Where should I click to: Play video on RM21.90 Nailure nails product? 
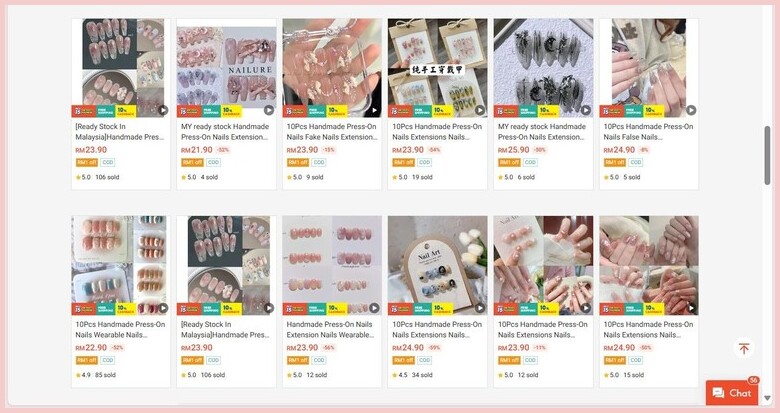(269, 110)
